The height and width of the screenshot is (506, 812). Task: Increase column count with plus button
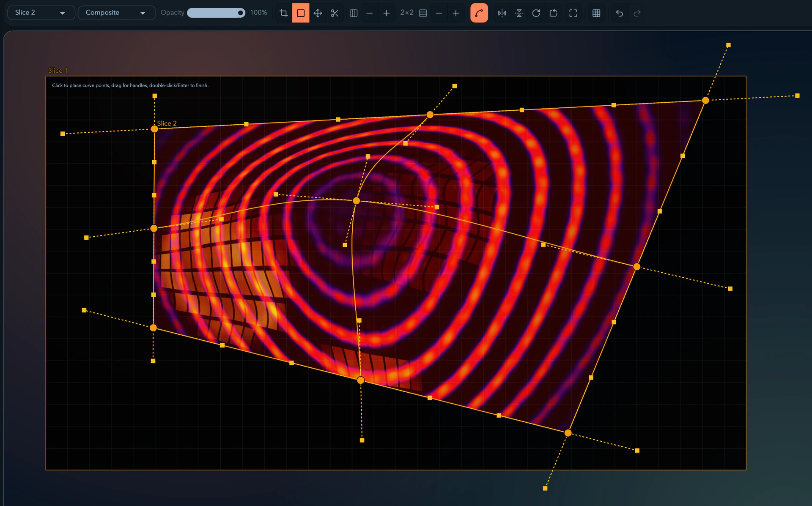(x=386, y=13)
